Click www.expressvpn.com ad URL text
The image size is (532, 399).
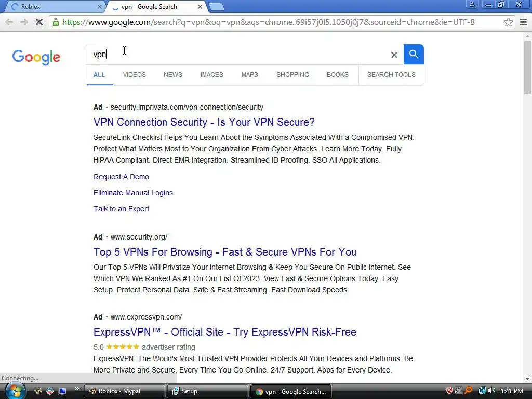click(x=146, y=317)
